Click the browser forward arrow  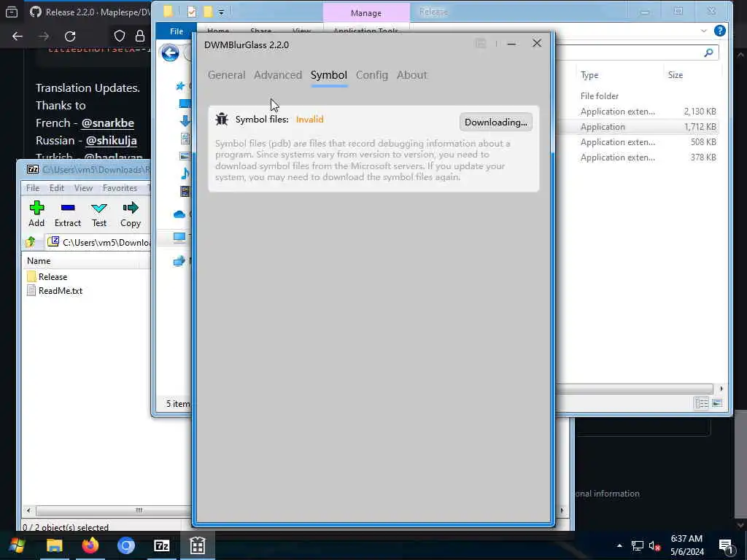(x=44, y=36)
